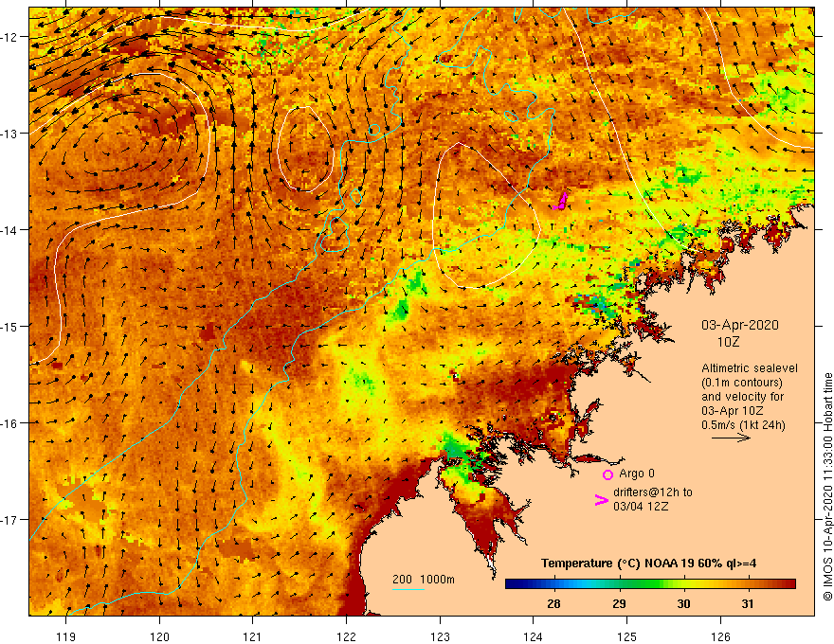The height and width of the screenshot is (644, 834).
Task: Click the cyan 200 1000m isobath legend line
Action: [408, 589]
